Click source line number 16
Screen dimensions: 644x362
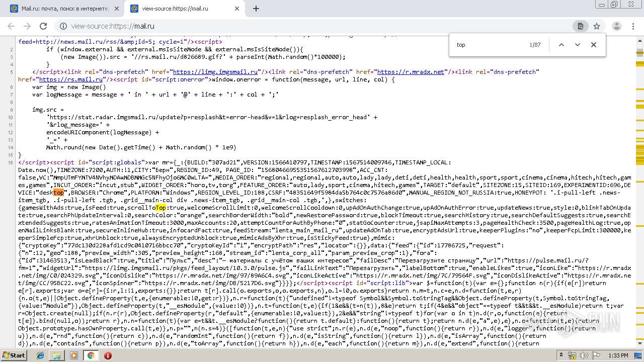coord(11,162)
